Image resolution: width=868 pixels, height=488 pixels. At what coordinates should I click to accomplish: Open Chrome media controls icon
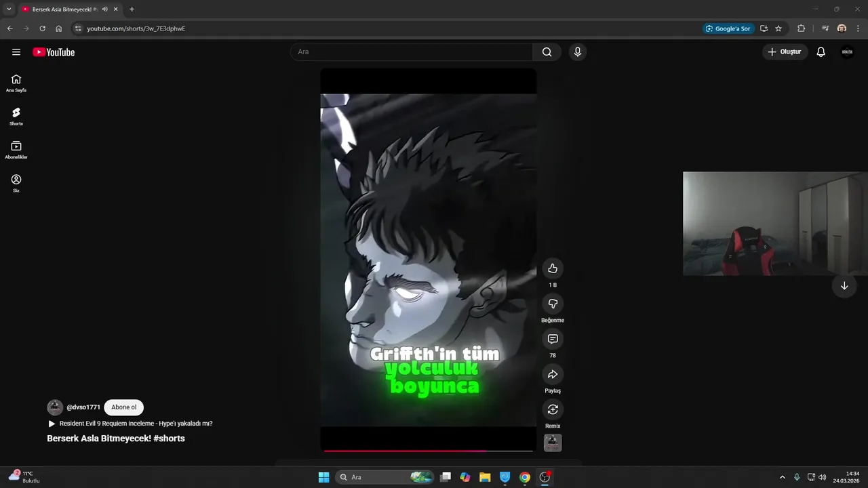coord(825,28)
